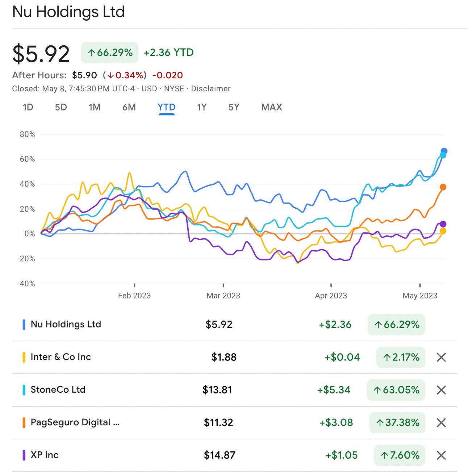Switch to 6M time range
Image resolution: width=468 pixels, height=476 pixels.
[x=129, y=107]
